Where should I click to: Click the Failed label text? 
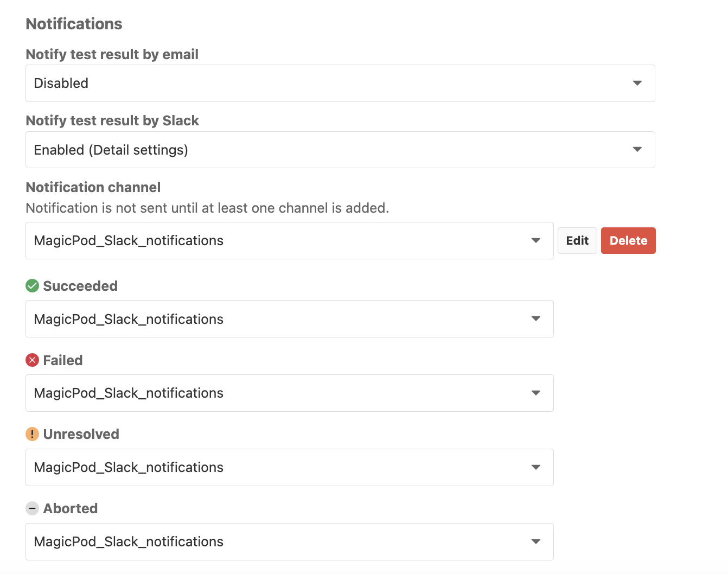[x=63, y=360]
